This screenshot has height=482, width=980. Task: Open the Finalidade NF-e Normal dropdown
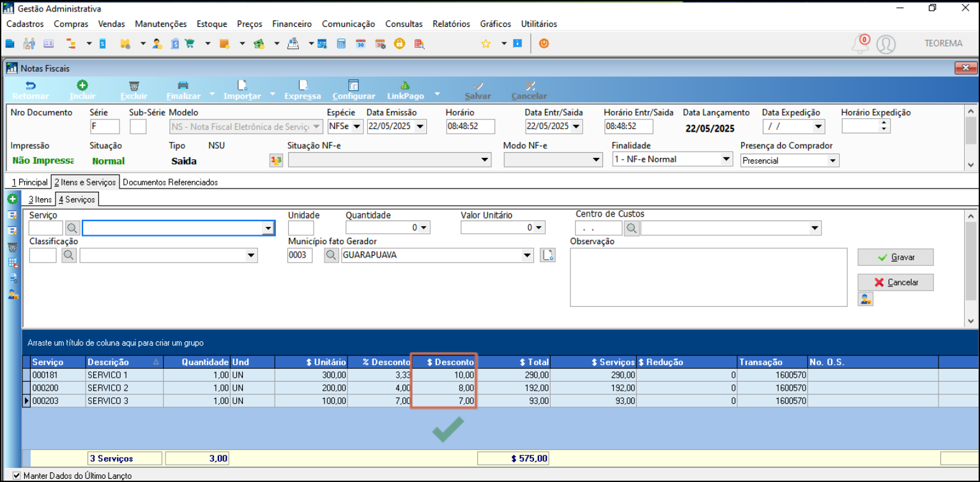[726, 159]
